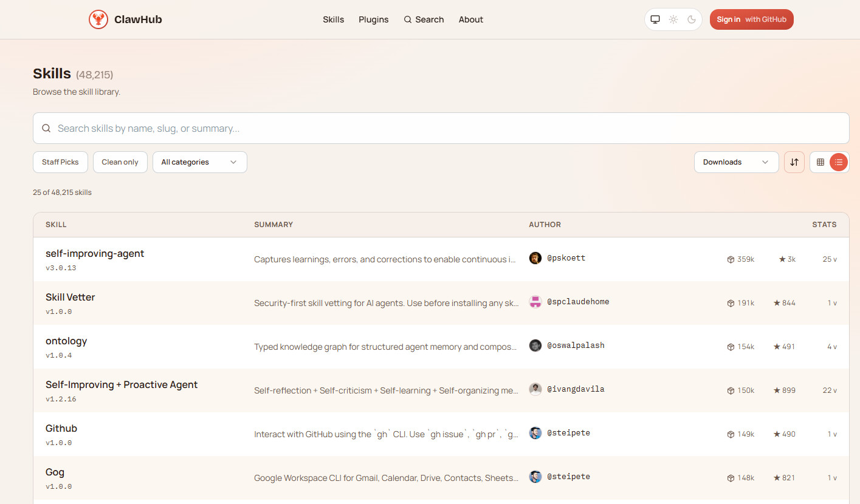Click star rating 844 for Skill Vetter
This screenshot has height=504, width=860.
point(784,303)
